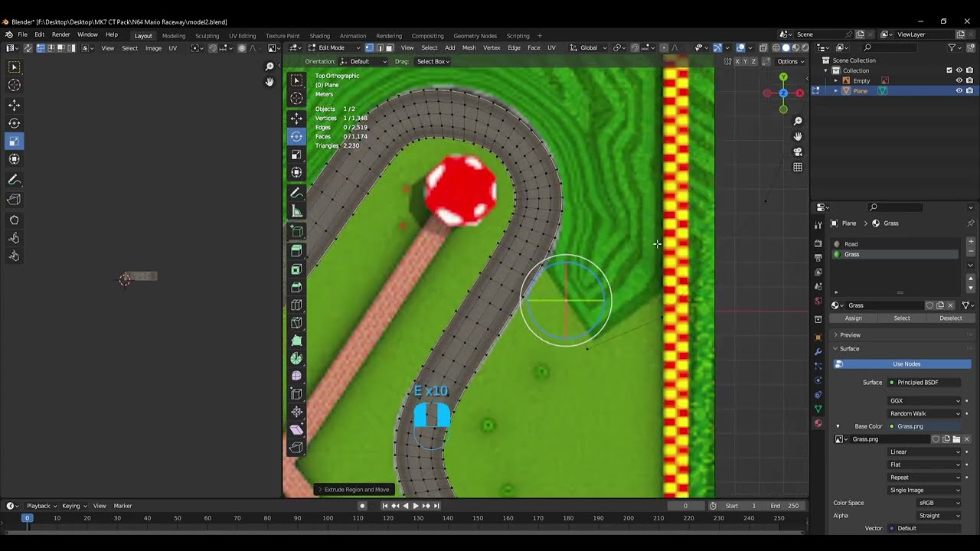Open the Random Walk subsurface dropdown
Viewport: 980px width, 551px height.
tap(925, 413)
